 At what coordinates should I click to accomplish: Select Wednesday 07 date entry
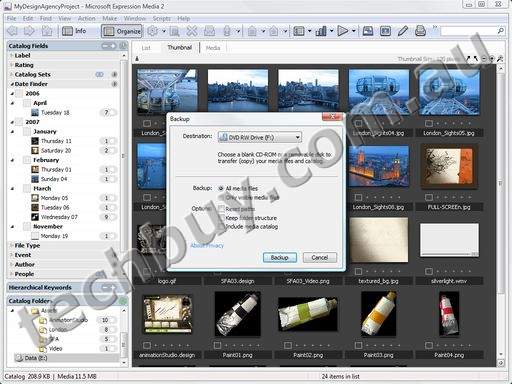click(59, 217)
